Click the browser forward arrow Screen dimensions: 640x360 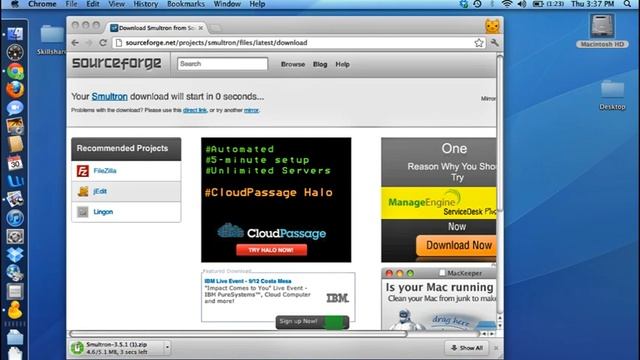tap(89, 43)
